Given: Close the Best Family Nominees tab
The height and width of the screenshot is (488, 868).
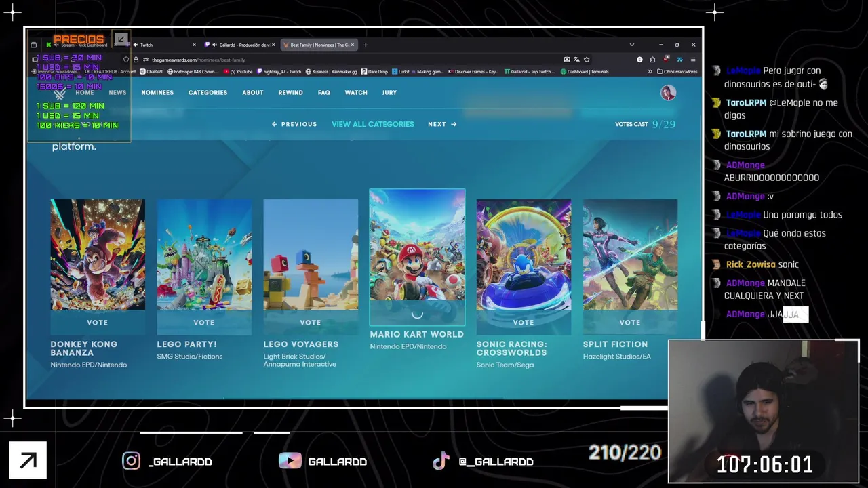Looking at the screenshot, I should (x=353, y=45).
